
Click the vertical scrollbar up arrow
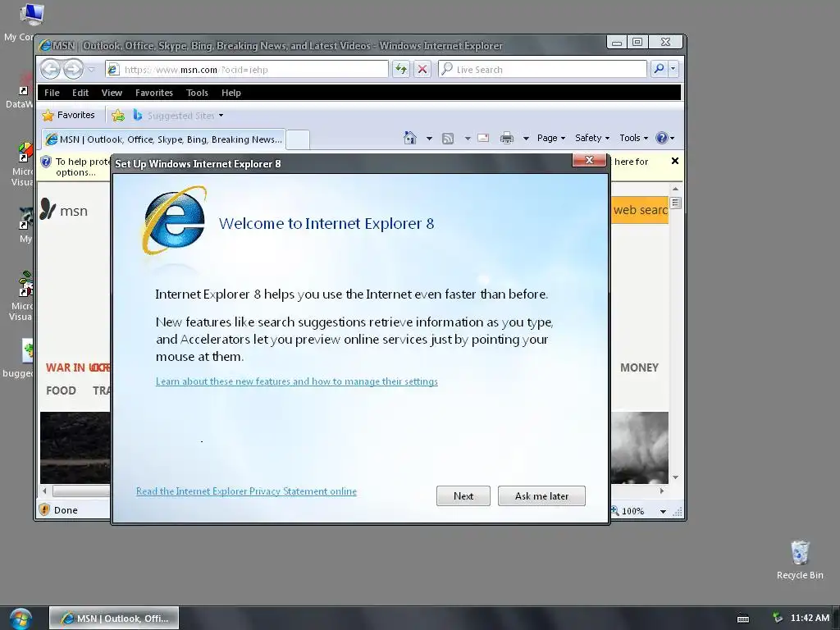point(676,189)
